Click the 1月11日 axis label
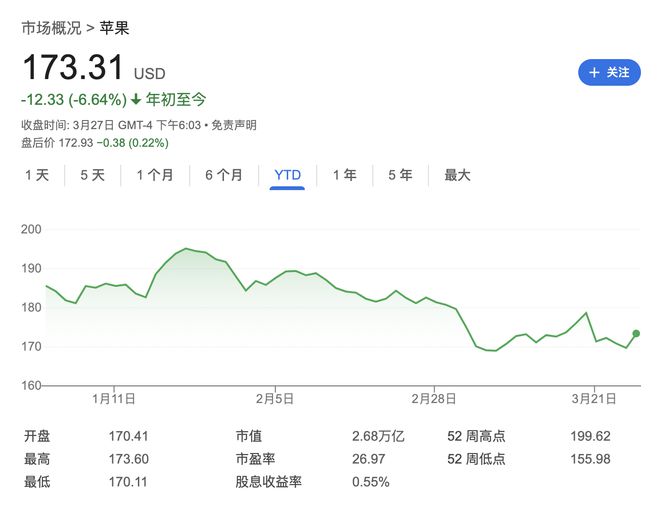 tap(114, 399)
